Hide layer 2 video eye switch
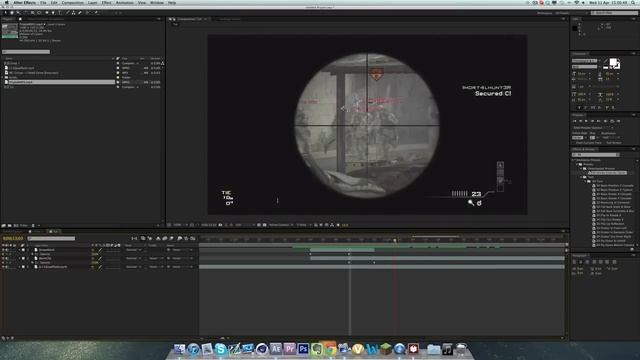 (x=3, y=258)
